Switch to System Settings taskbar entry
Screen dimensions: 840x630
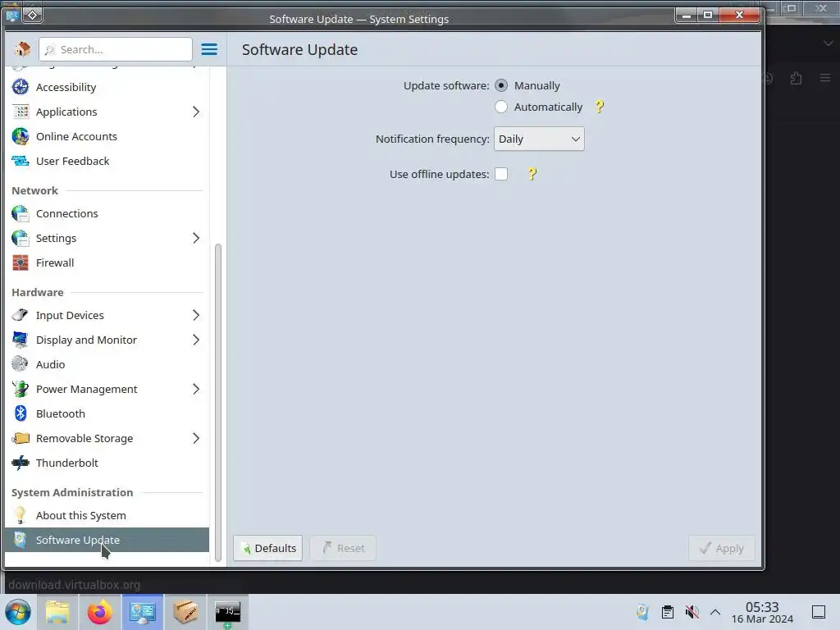click(x=142, y=612)
